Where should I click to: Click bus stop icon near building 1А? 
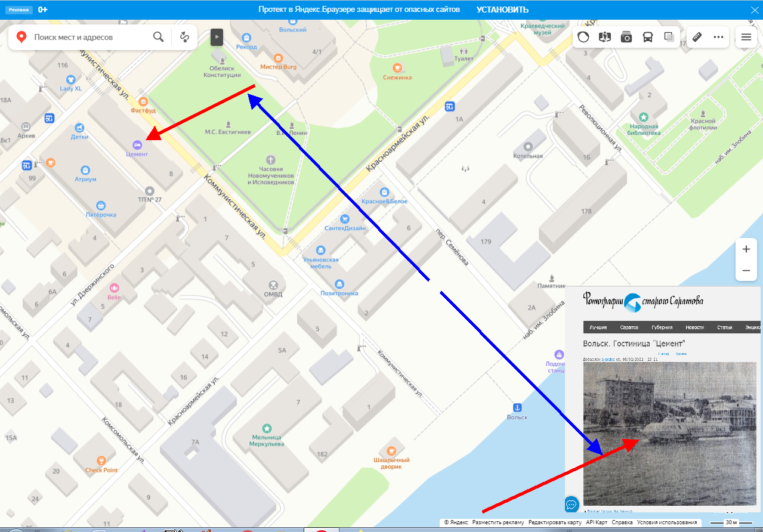click(x=449, y=106)
